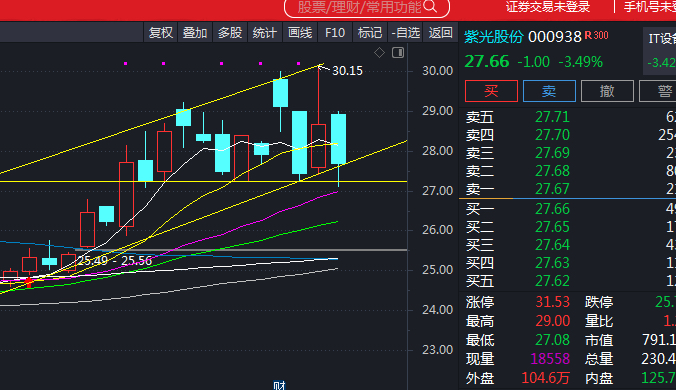
Task: Click the red 买 buy button
Action: pos(491,91)
